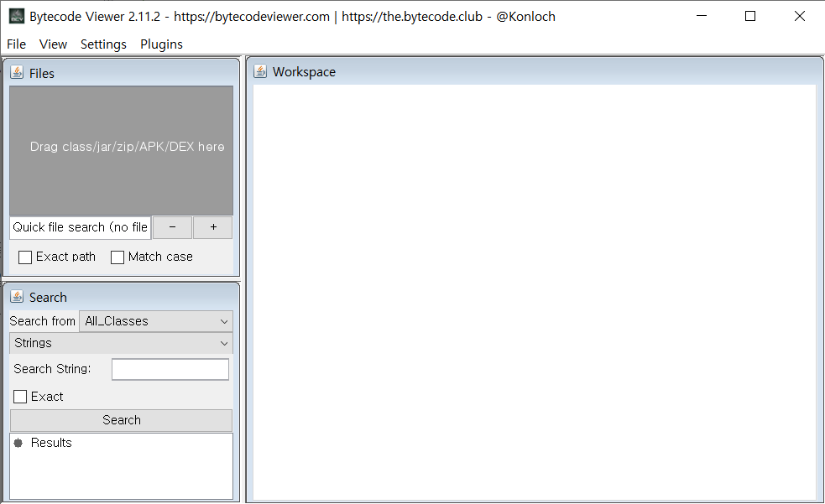Screen dimensions: 825x504
Task: Toggle the Match case checkbox
Action: (117, 257)
